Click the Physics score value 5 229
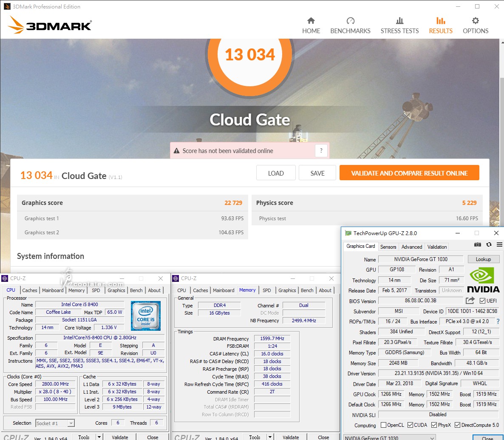Screen dimensions: 504x440 (x=469, y=203)
